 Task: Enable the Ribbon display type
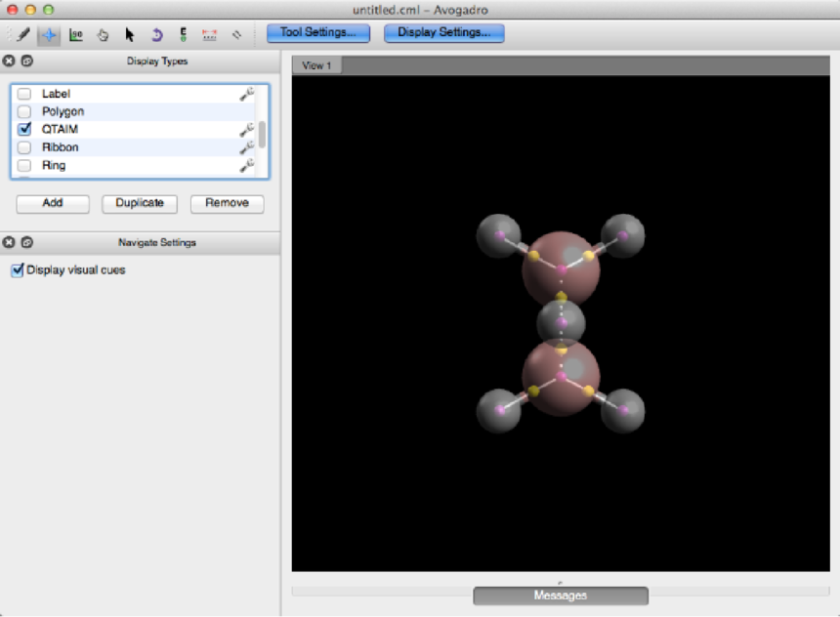(x=24, y=147)
